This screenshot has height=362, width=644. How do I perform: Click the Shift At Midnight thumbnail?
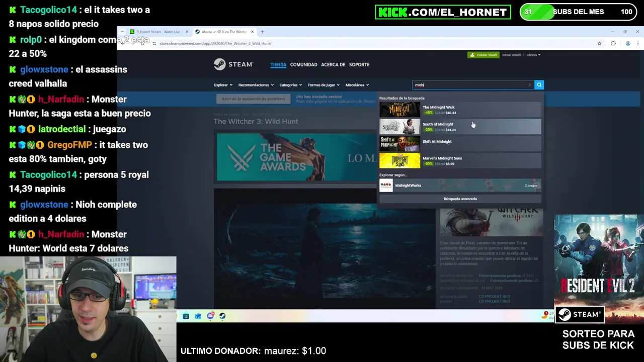pos(399,144)
